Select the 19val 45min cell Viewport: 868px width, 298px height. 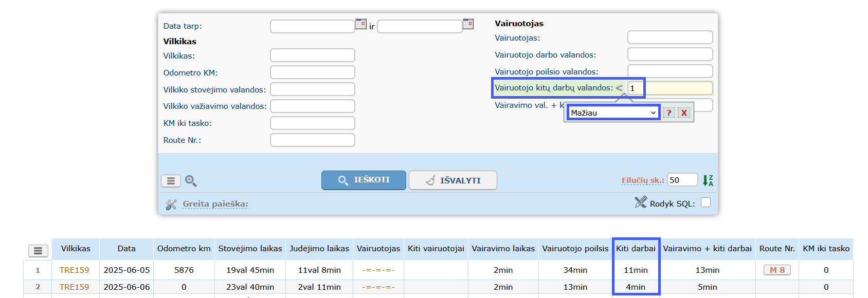(250, 270)
